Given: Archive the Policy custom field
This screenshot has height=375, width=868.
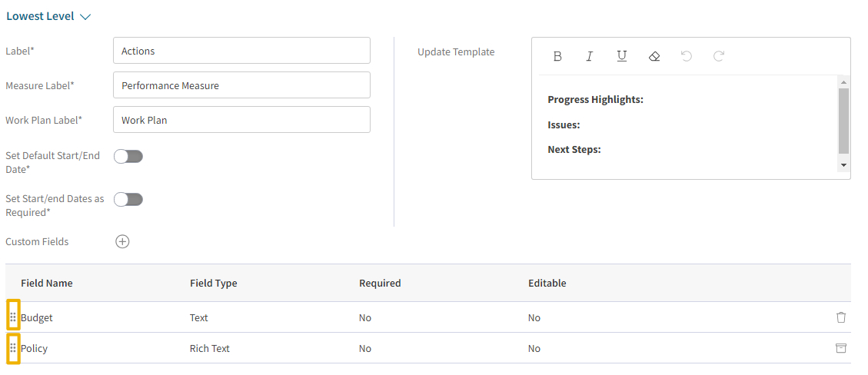Looking at the screenshot, I should click(841, 348).
